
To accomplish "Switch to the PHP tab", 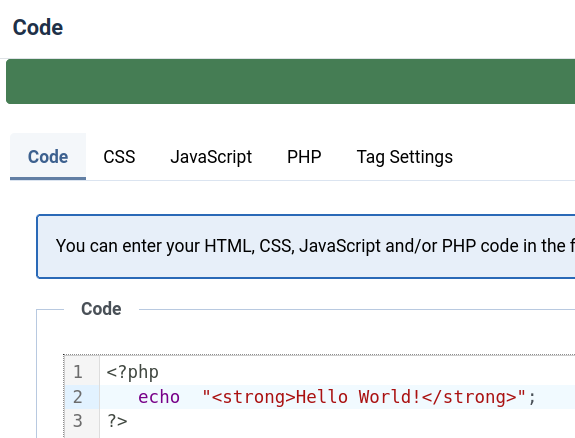I will [304, 157].
